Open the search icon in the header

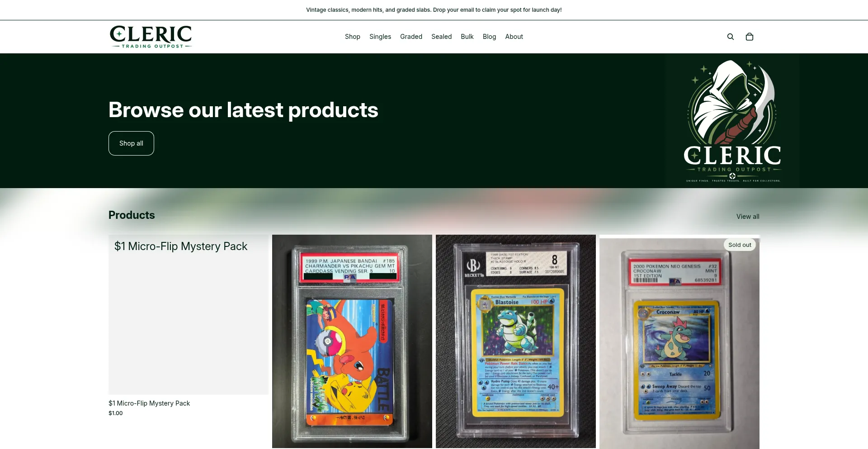[x=731, y=37]
